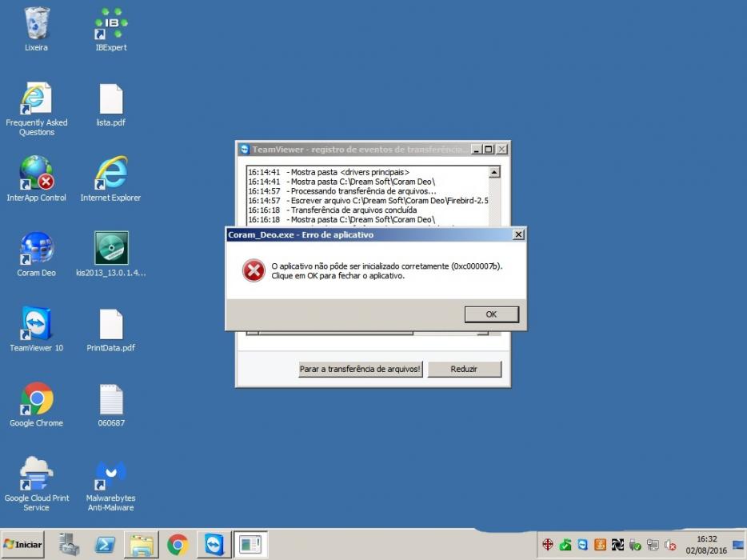
Task: Click OK in the error dialog
Action: coord(491,314)
